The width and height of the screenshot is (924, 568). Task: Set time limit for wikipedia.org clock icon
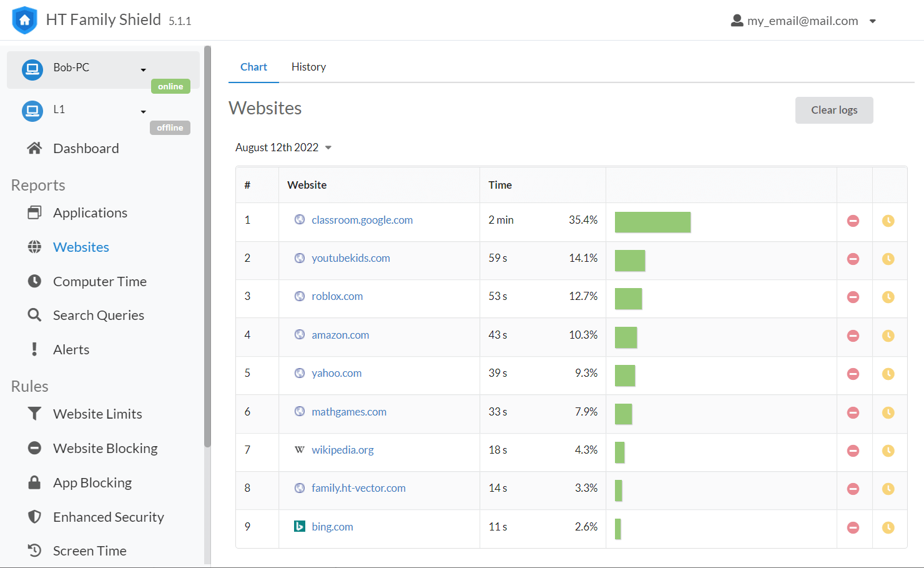point(888,451)
